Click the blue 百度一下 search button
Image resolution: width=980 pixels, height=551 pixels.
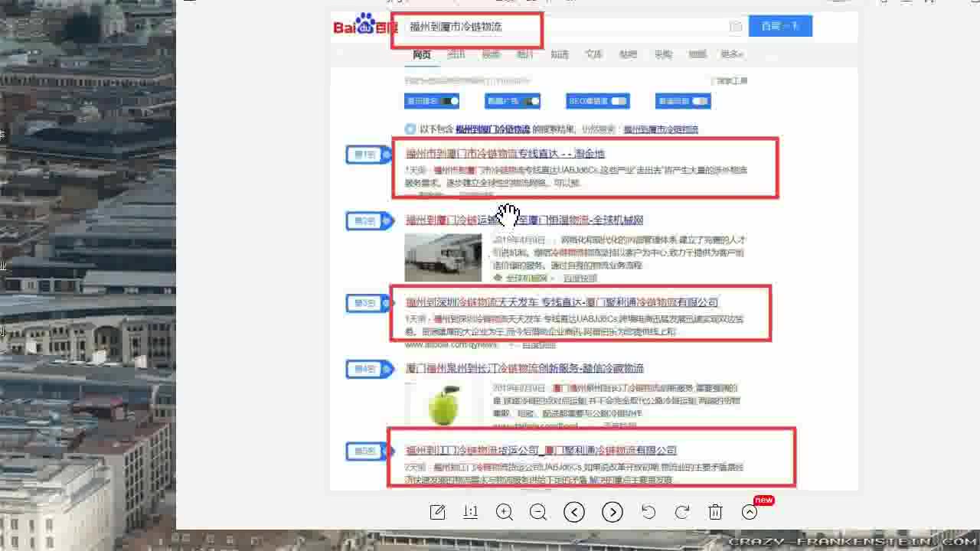click(x=779, y=25)
